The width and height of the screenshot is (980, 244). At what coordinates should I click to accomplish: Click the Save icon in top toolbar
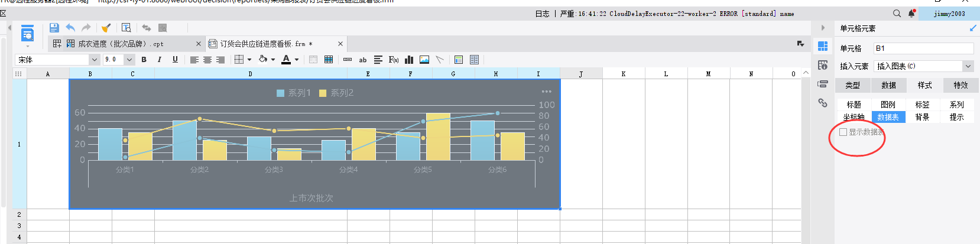click(54, 28)
